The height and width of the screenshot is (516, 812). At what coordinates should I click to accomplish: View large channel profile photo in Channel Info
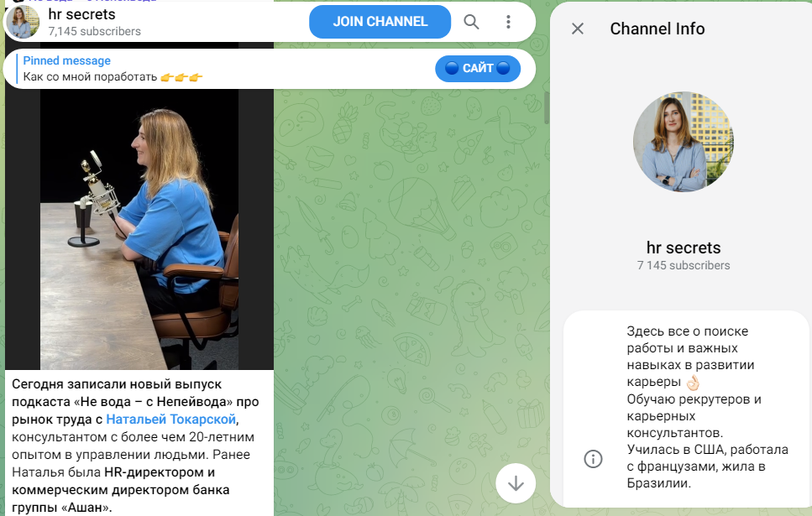coord(683,142)
